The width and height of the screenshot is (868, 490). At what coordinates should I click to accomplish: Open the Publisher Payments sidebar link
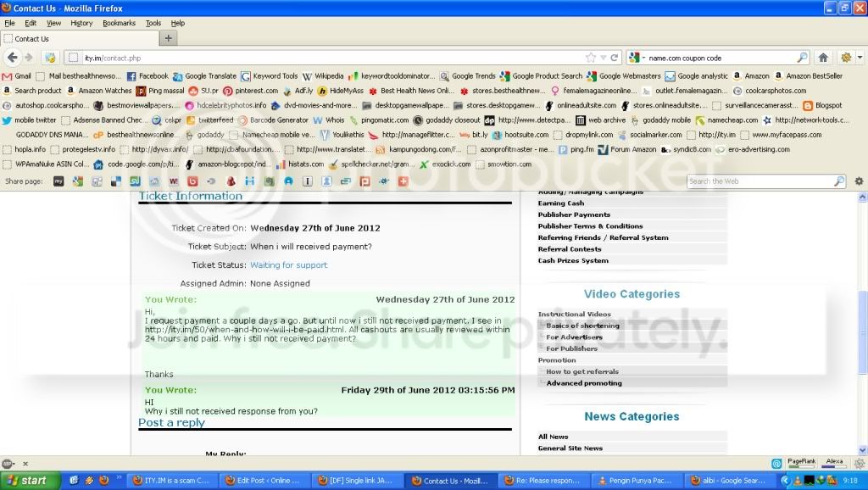(x=574, y=214)
